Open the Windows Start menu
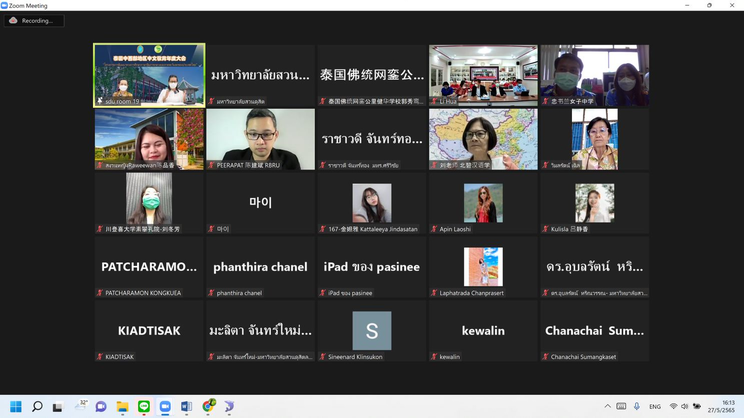The image size is (744, 418). [x=15, y=407]
